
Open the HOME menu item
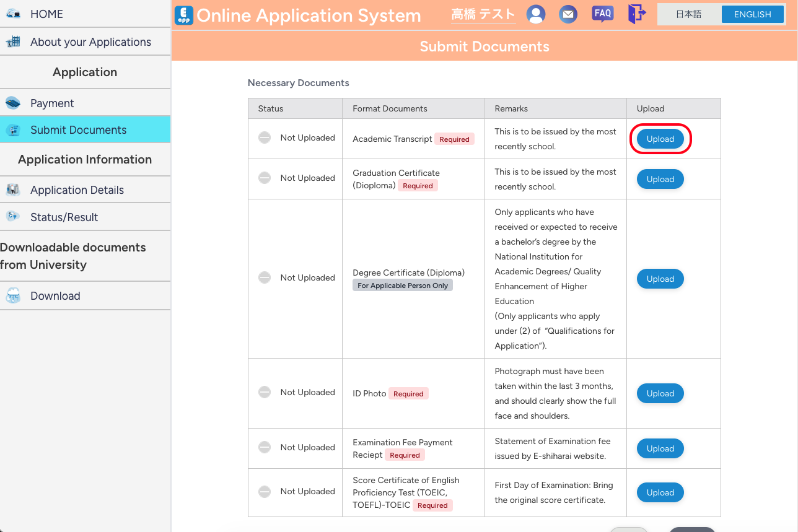(46, 14)
